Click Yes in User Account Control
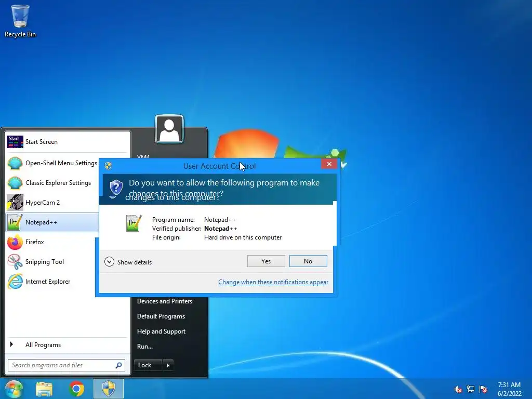This screenshot has width=532, height=399. pos(266,261)
